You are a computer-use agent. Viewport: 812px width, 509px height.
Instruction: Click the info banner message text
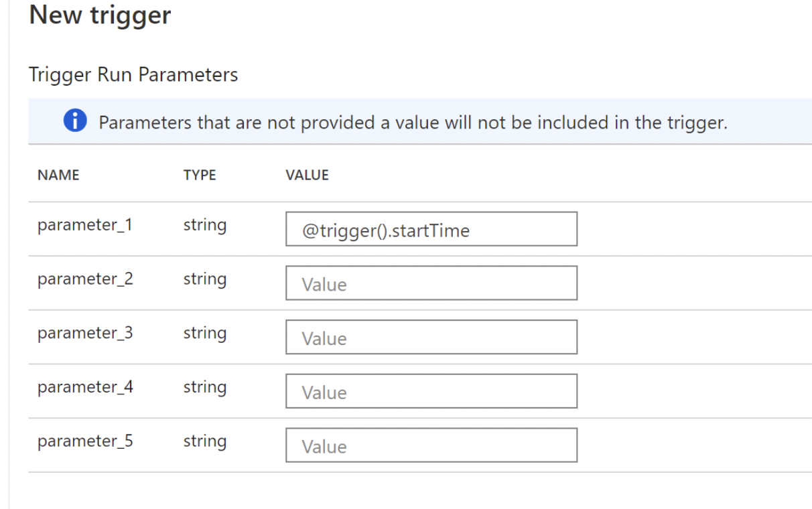point(413,123)
